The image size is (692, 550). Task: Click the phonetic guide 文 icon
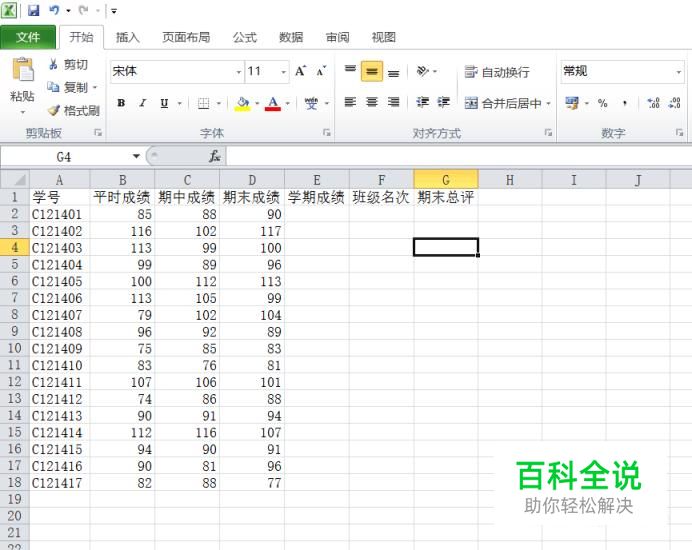pos(311,103)
